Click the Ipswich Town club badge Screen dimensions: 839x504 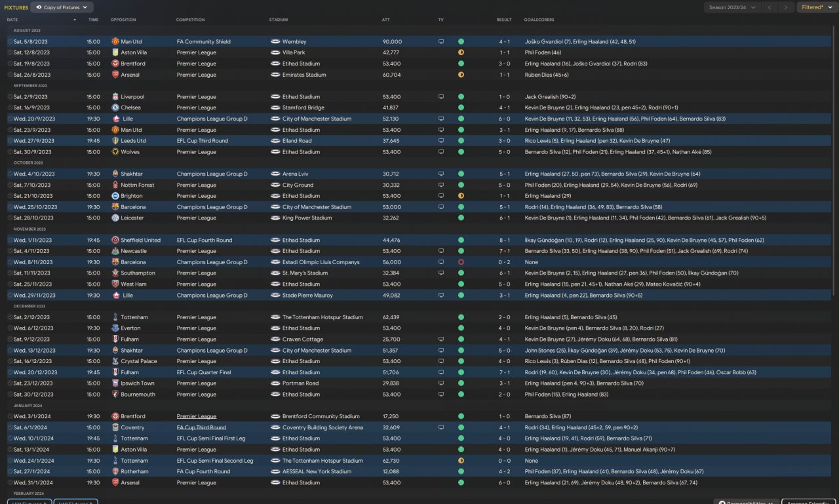pyautogui.click(x=115, y=383)
